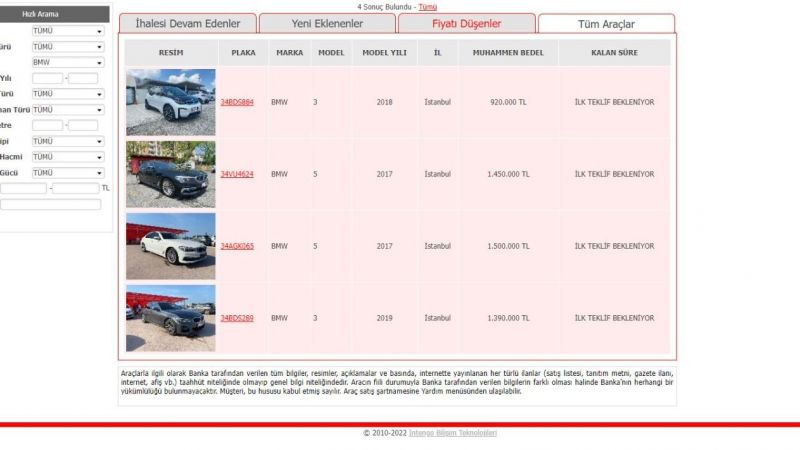
Task: Select the Fiyatı Düşenler tab
Action: coord(466,23)
